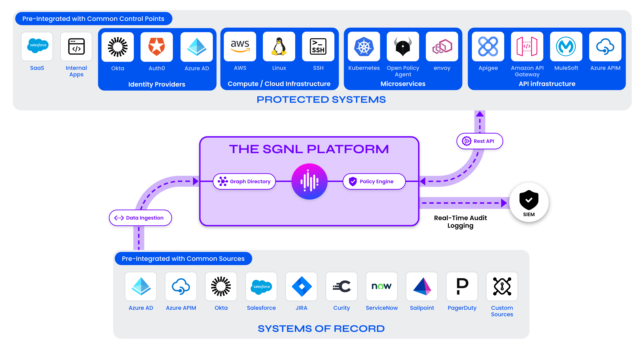Image resolution: width=644 pixels, height=352 pixels.
Task: Click the AWS logo tile
Action: point(240,47)
